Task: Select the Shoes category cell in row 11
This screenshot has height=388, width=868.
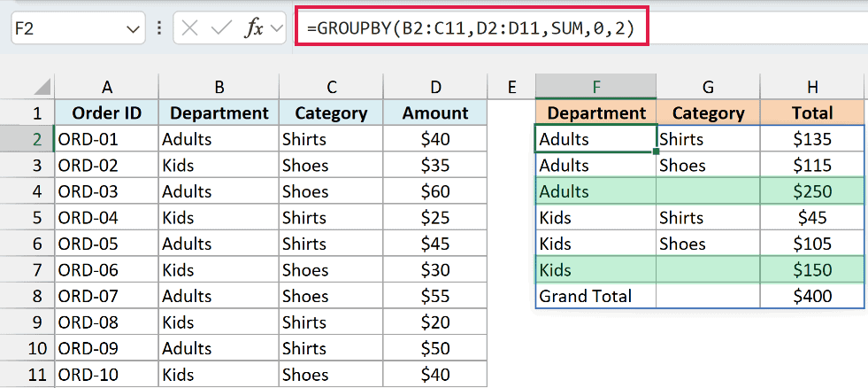Action: click(x=331, y=374)
